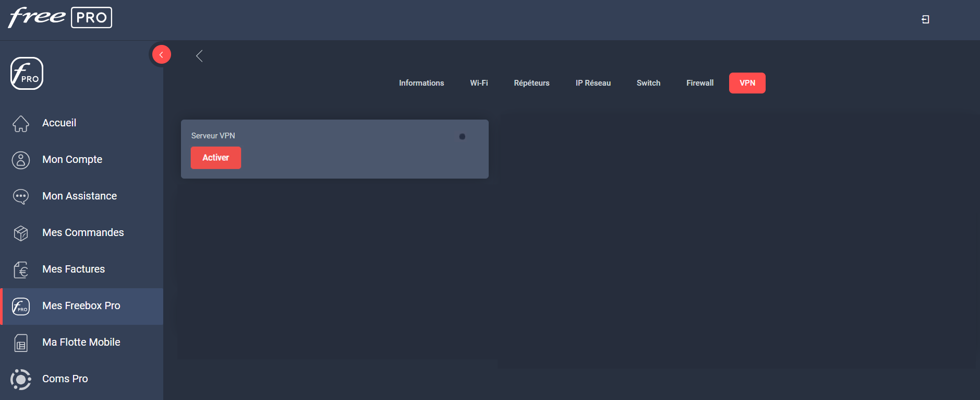Image resolution: width=980 pixels, height=400 pixels.
Task: Click the Ma Flotte Mobile SIM icon
Action: tap(21, 343)
